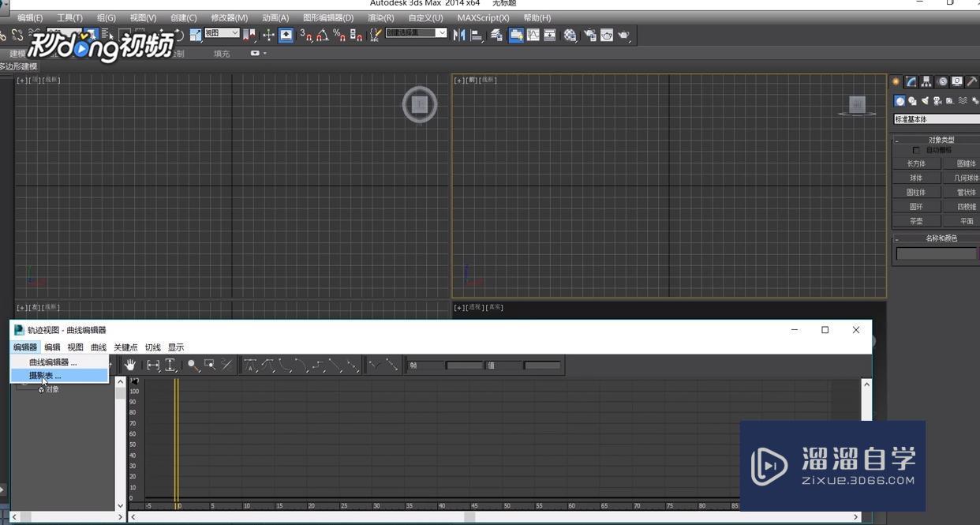Open the 标准基本体 object type dropdown
Viewport: 980px width, 525px height.
coord(937,119)
